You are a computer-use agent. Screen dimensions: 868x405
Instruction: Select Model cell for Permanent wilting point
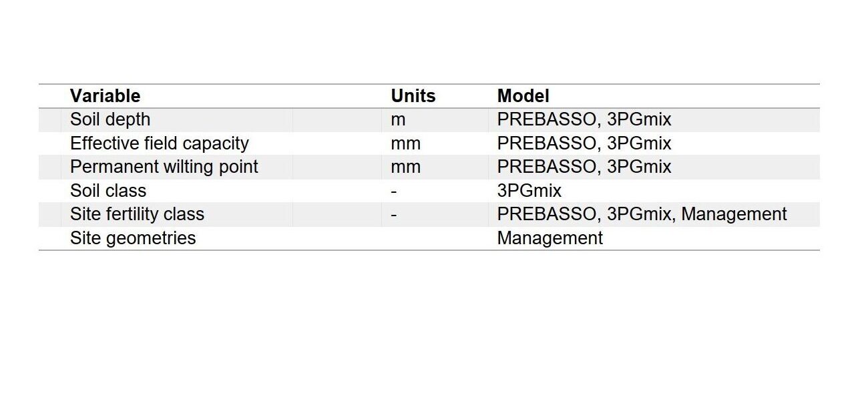[x=584, y=167]
